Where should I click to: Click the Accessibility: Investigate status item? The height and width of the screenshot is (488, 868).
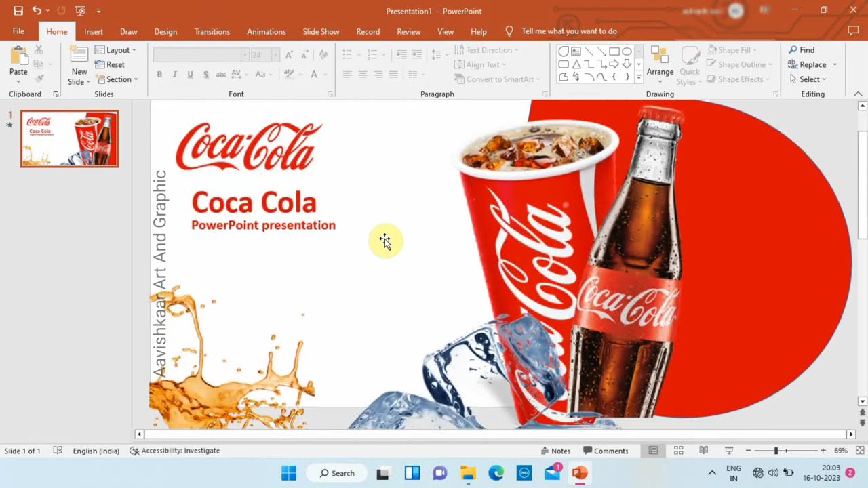(175, 451)
